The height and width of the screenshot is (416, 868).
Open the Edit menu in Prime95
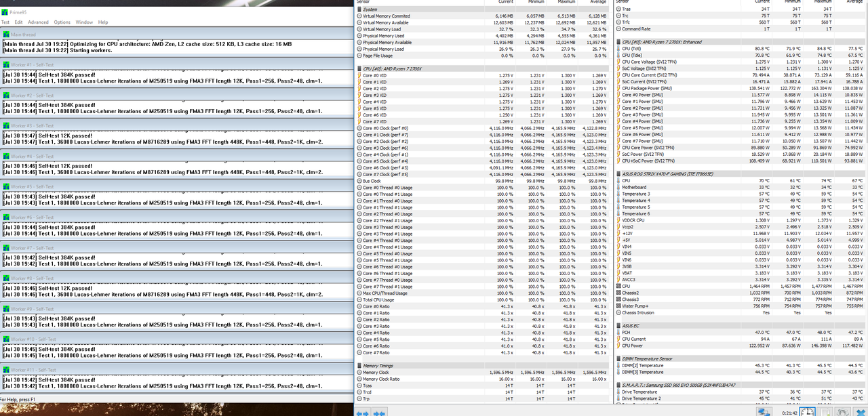coord(19,22)
